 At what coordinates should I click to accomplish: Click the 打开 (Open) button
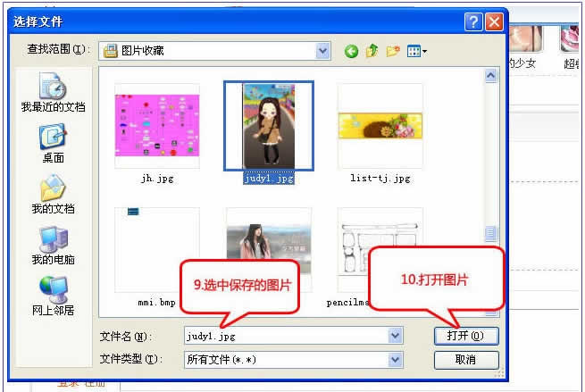coord(466,336)
